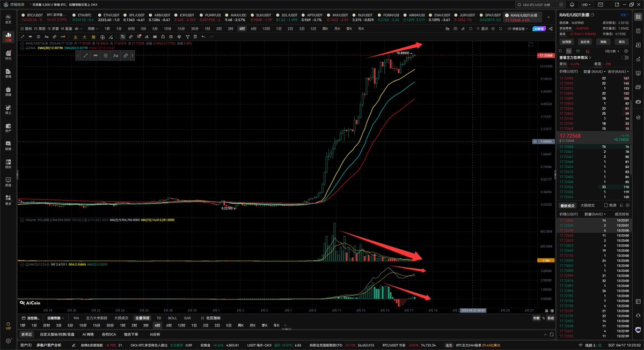644x350 pixels.
Task: Click the AI解读 button
Action: point(539,28)
